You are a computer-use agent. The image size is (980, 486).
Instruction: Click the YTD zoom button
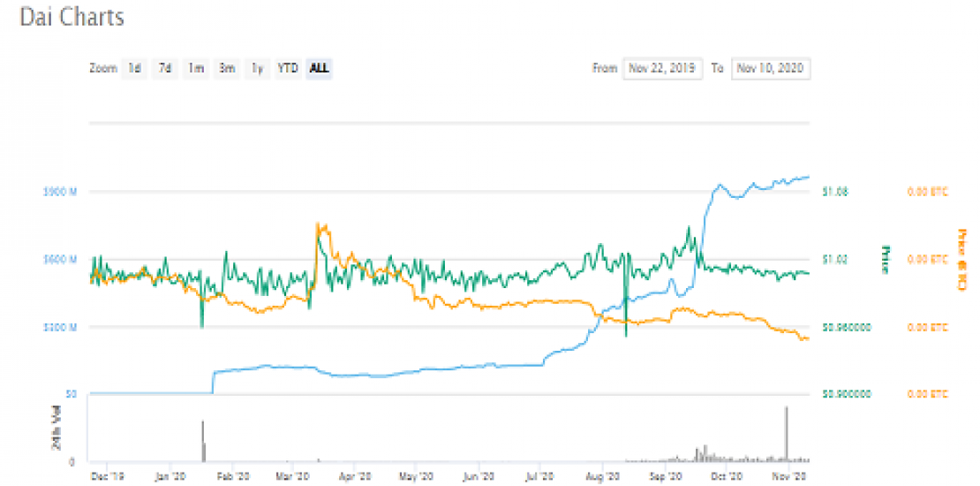tap(287, 68)
